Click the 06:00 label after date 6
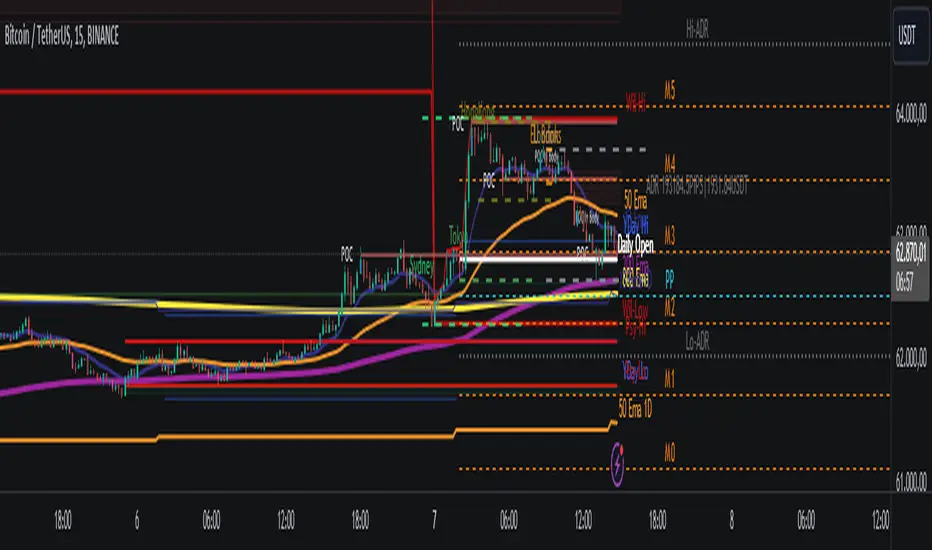This screenshot has width=932, height=550. click(211, 520)
